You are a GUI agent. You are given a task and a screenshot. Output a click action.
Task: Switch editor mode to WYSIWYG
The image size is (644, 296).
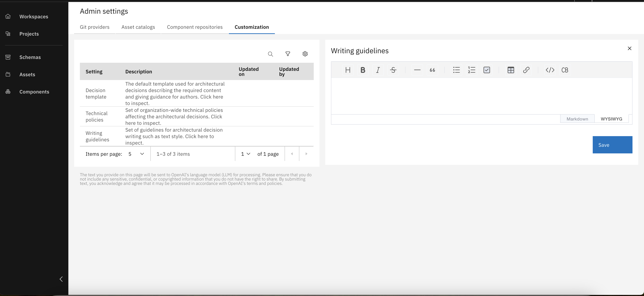pos(611,119)
